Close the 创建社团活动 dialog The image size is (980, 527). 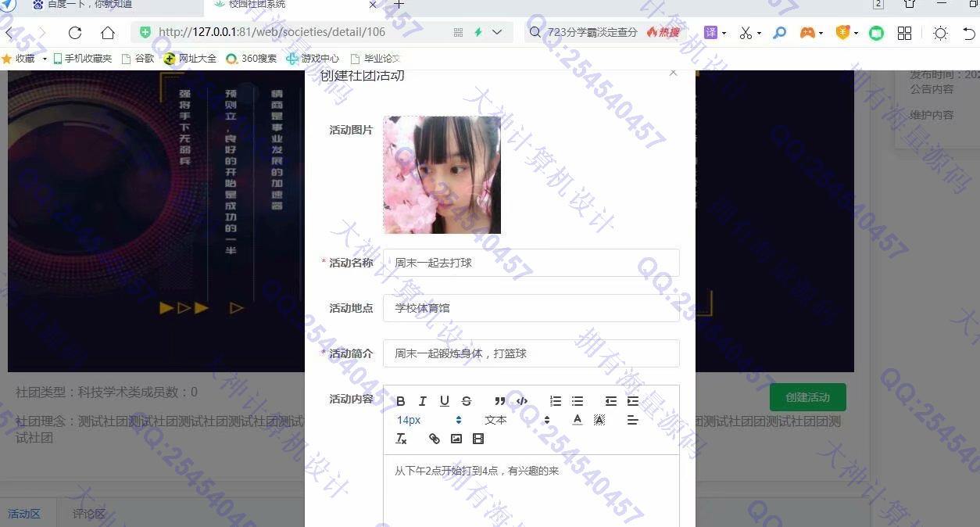pos(673,73)
